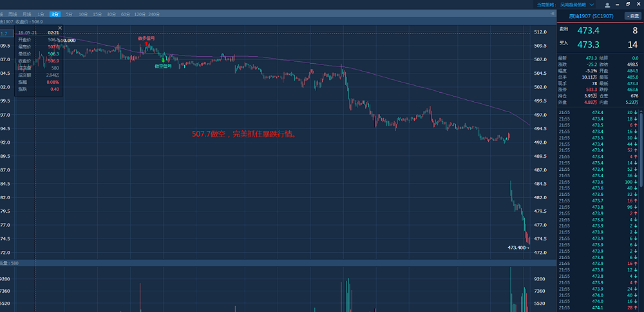Expand the 当前策略 strategy dropdown

coord(592,5)
